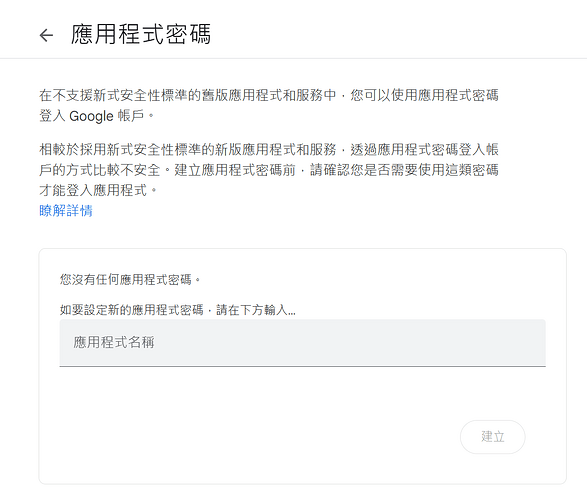Click the 建立 button
The width and height of the screenshot is (587, 500).
point(492,437)
